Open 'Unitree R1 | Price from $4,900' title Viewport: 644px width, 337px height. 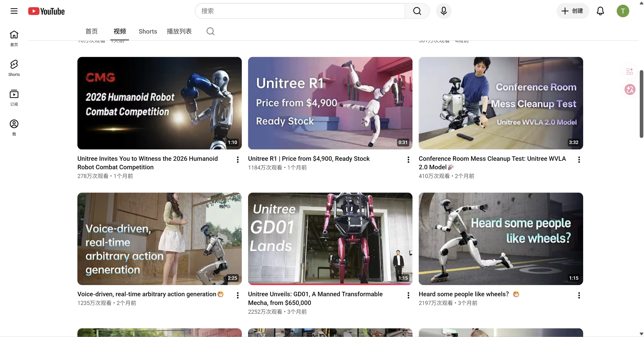[x=309, y=159]
